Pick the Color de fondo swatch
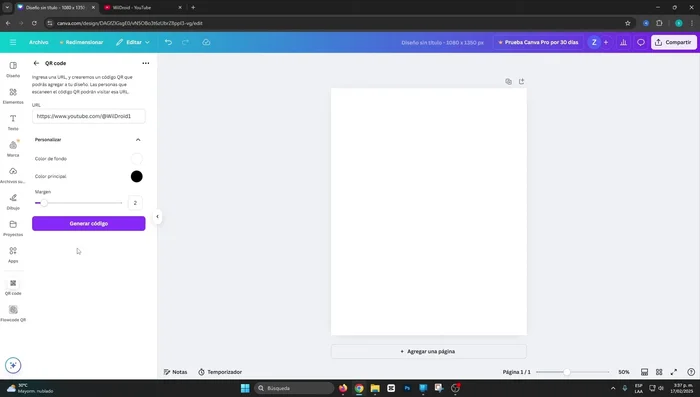The width and height of the screenshot is (700, 397). coord(137,159)
